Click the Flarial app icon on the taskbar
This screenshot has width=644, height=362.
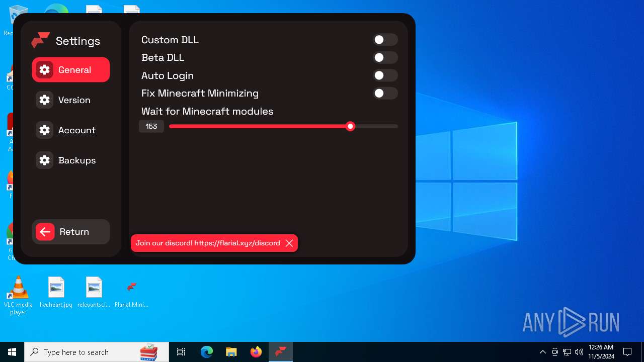click(x=281, y=352)
